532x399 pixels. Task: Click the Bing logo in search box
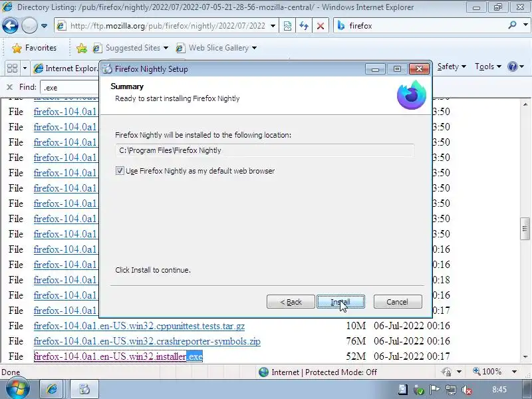pyautogui.click(x=341, y=26)
